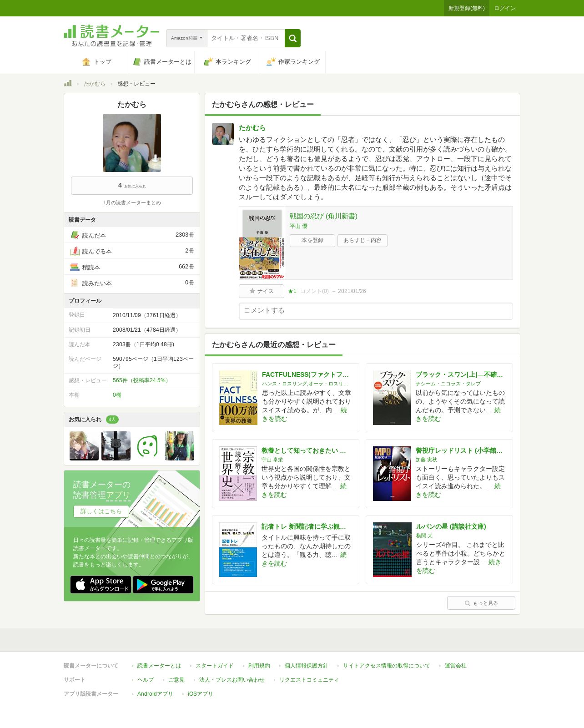This screenshot has height=728, width=584.
Task: Click the author link 横関 大
Action: coord(424,536)
